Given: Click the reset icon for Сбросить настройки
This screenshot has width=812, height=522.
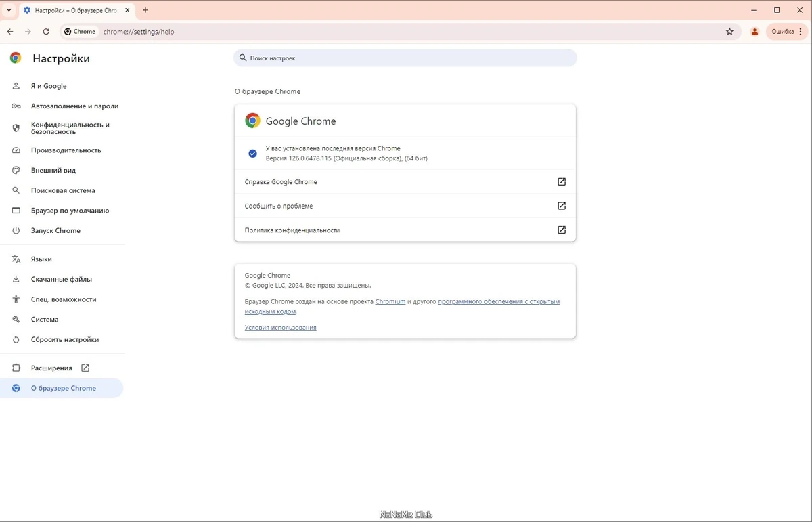Looking at the screenshot, I should (x=16, y=339).
